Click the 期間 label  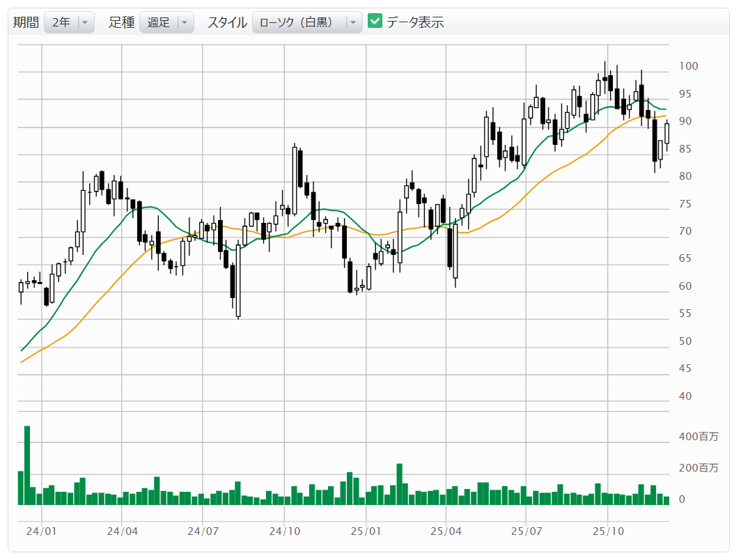[26, 22]
